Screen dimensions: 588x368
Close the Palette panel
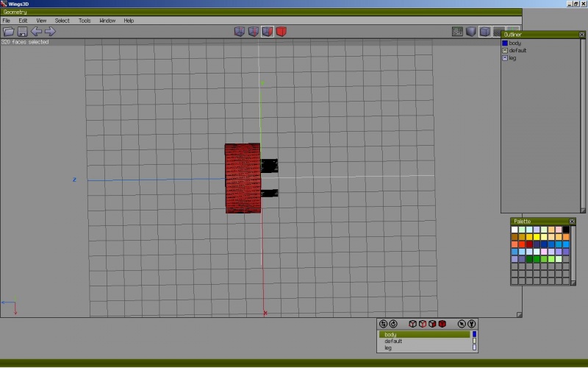tap(572, 222)
